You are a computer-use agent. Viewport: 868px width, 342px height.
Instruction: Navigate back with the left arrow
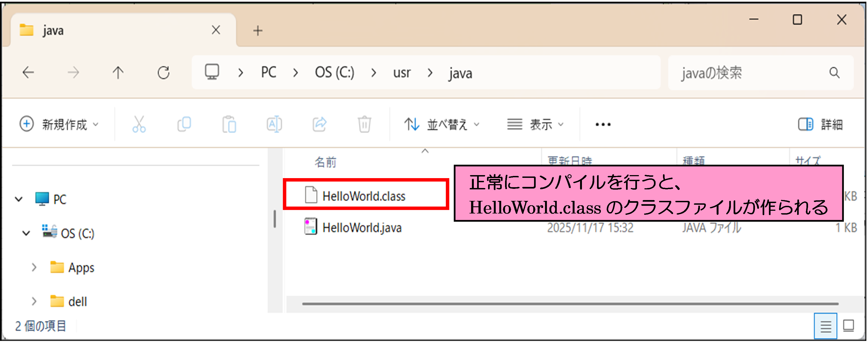28,73
